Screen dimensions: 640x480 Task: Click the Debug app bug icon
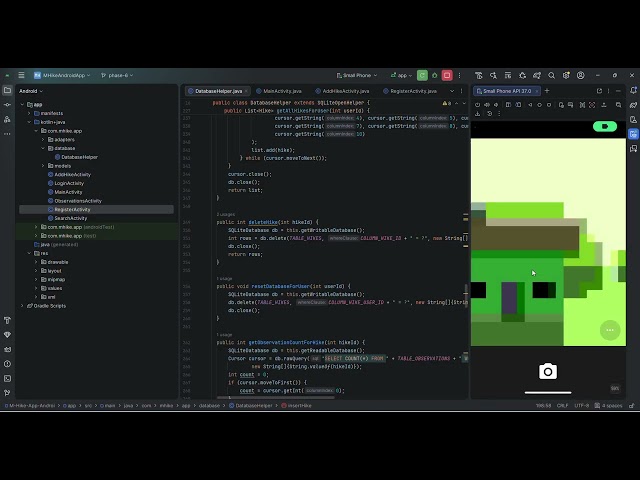point(435,75)
